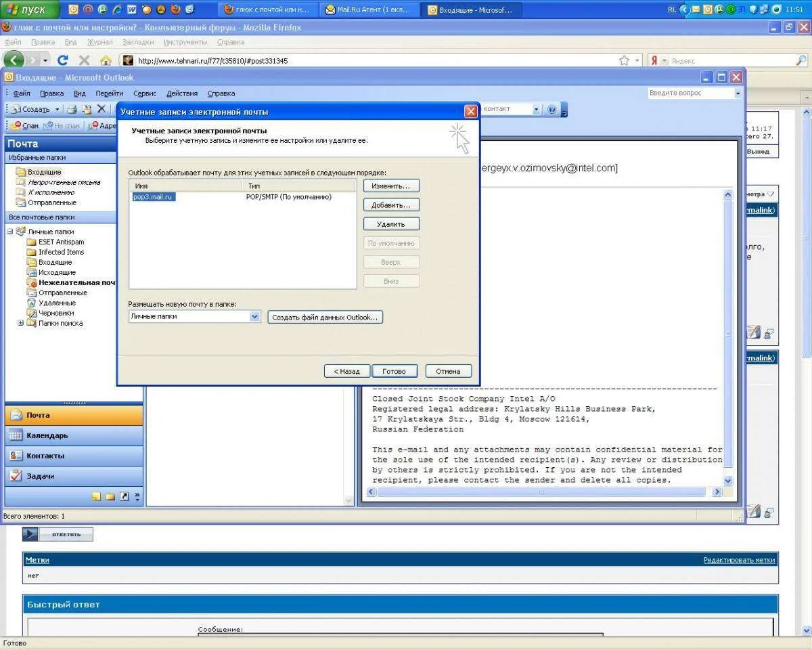Click Firefox Back button
Image resolution: width=812 pixels, height=650 pixels.
click(x=14, y=60)
